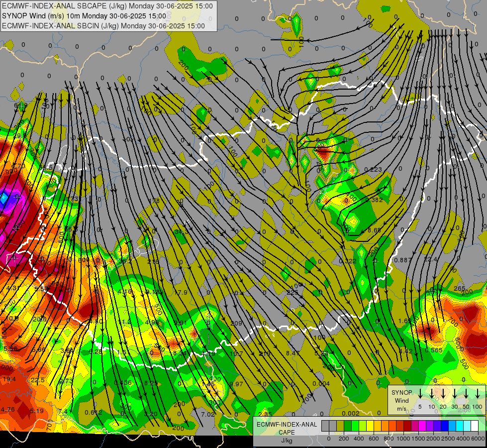Pick the white swatch ending the CAPE scale
The image size is (487, 448).
(x=474, y=426)
